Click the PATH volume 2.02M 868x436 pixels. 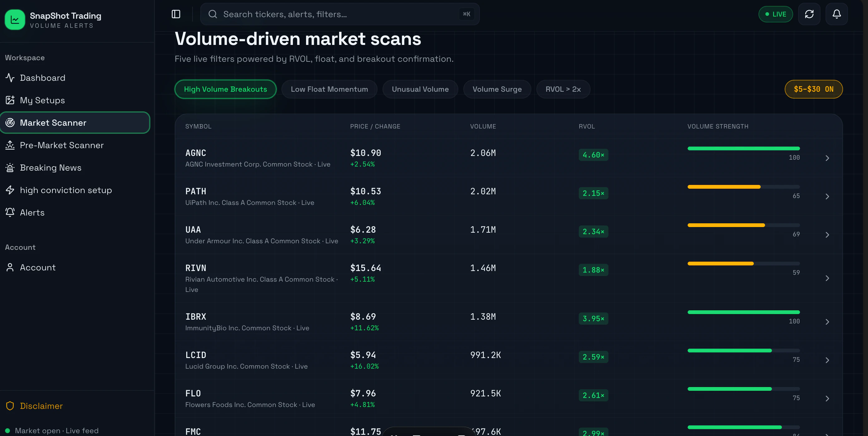pyautogui.click(x=483, y=191)
